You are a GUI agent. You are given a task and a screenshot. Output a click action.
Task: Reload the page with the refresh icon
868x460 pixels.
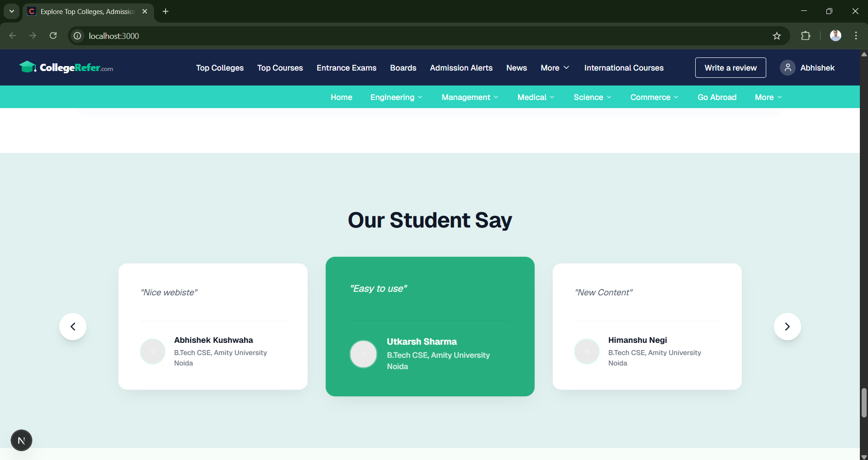point(53,36)
